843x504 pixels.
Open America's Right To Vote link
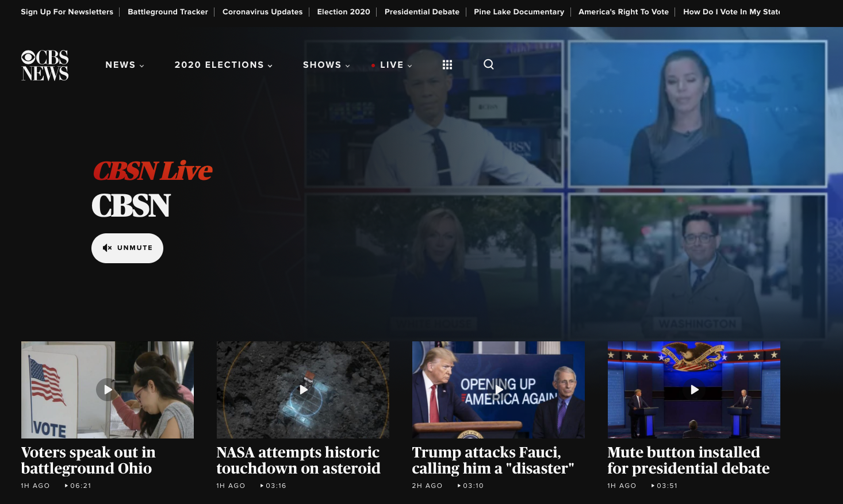tap(623, 11)
